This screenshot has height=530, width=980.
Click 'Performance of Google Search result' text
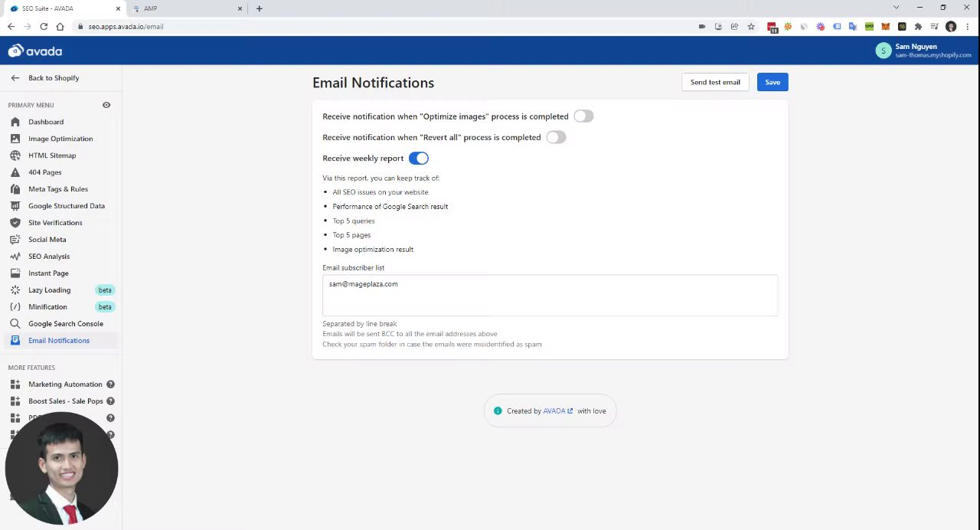(x=390, y=207)
